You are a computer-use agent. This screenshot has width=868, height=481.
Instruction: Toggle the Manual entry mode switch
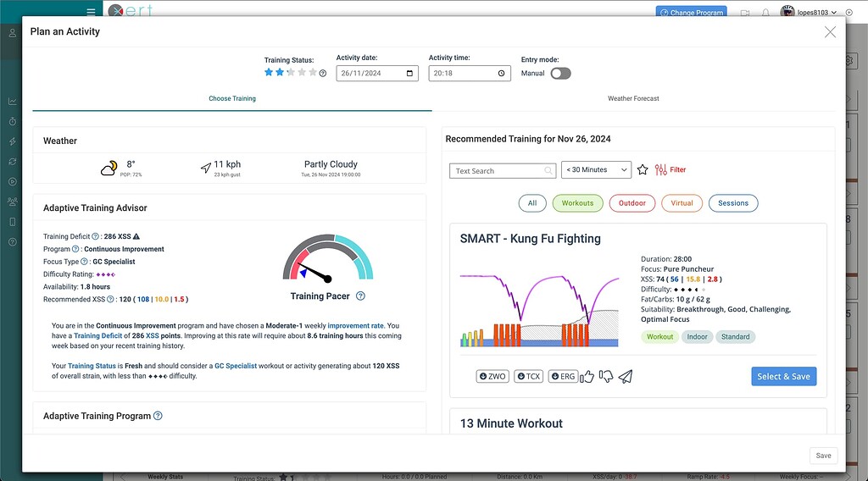(x=560, y=74)
